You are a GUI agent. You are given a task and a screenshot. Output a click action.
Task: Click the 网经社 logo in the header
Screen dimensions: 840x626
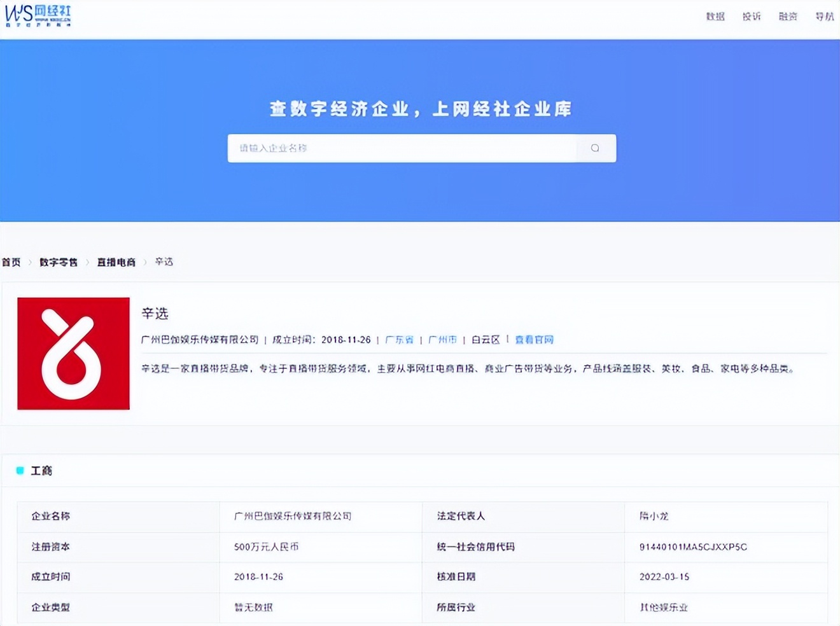pyautogui.click(x=38, y=16)
